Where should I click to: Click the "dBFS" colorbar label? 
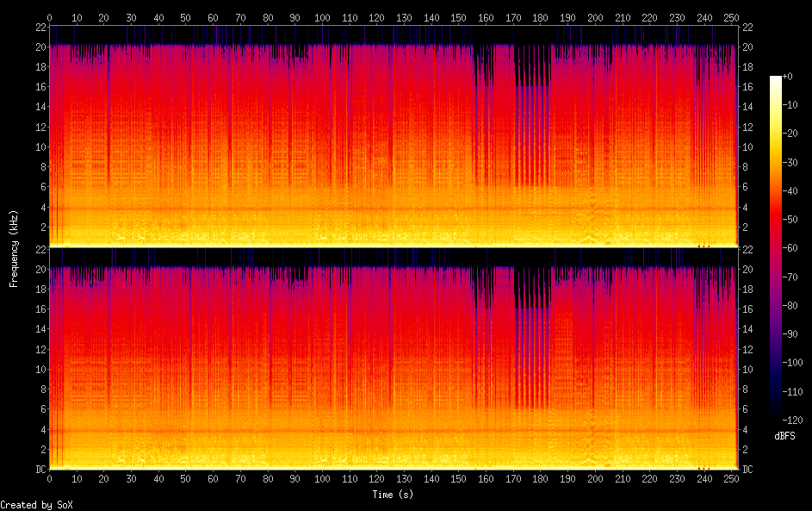click(x=784, y=437)
